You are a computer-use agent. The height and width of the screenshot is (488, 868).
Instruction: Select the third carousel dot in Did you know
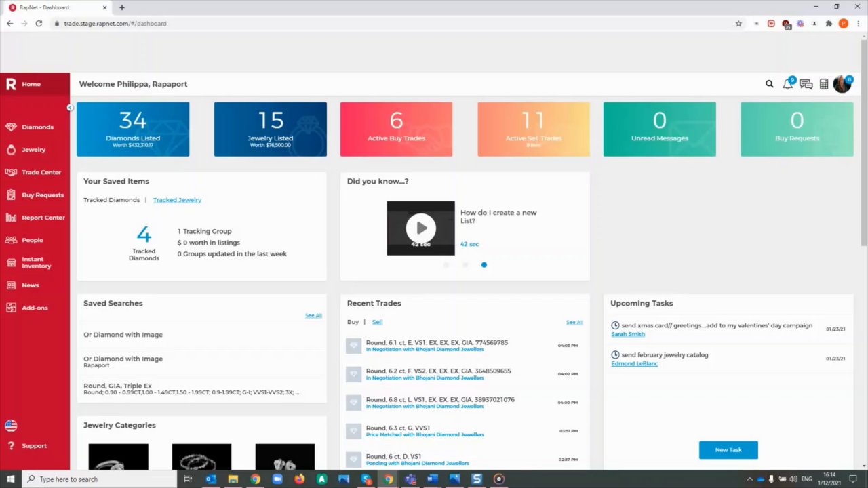484,265
